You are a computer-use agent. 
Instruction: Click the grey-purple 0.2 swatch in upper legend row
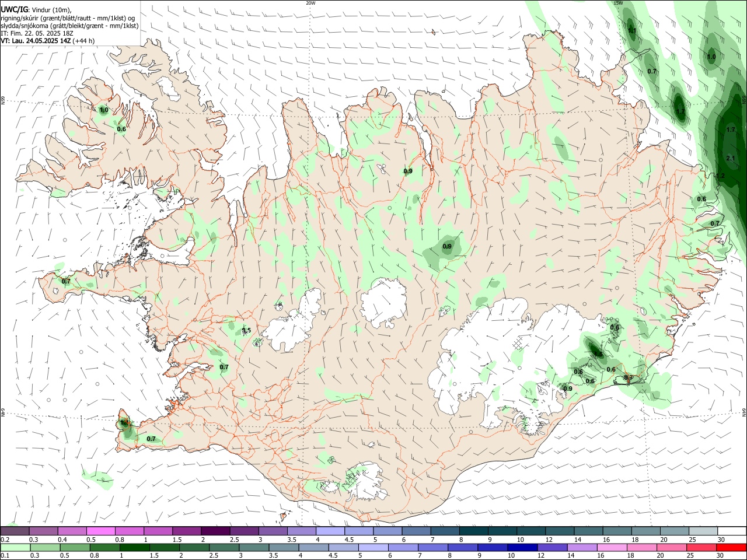tap(15, 531)
